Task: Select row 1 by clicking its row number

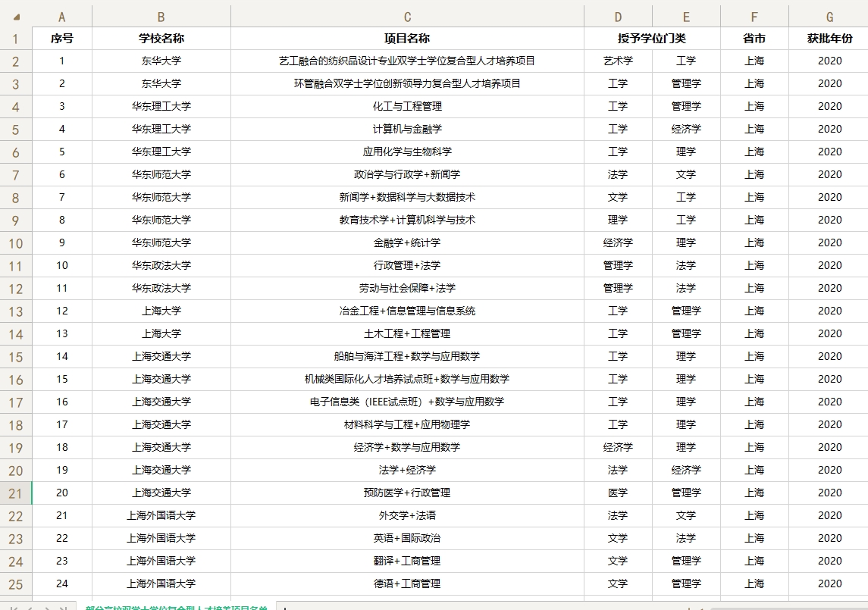Action: (16, 38)
